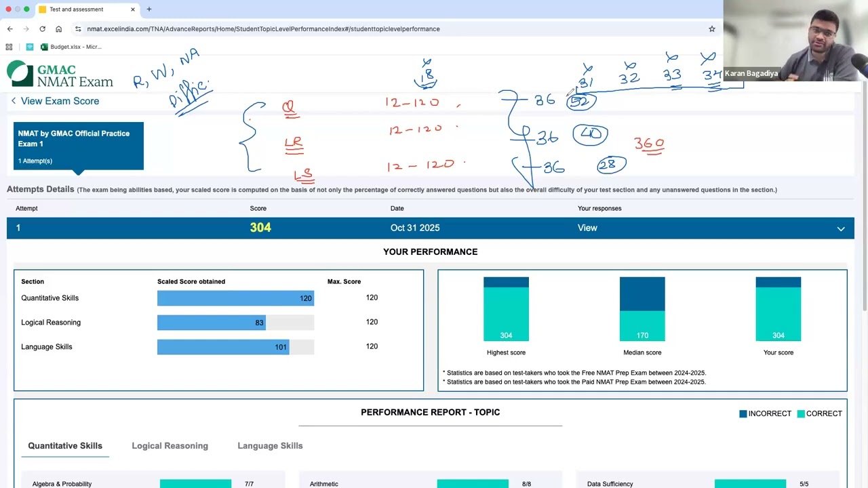Click the CORRECT legend swatch

[x=801, y=413]
